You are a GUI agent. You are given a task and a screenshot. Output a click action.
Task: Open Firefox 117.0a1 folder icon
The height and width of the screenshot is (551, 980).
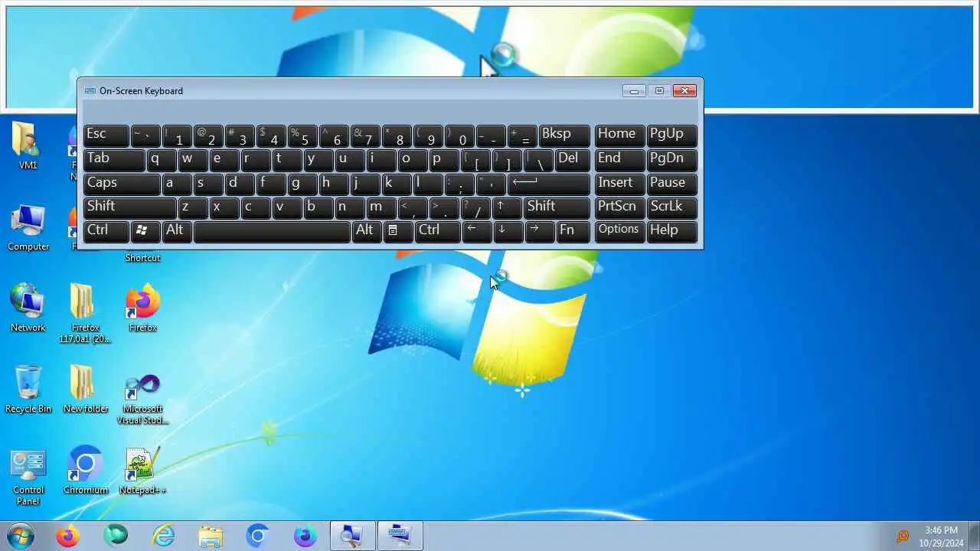85,313
